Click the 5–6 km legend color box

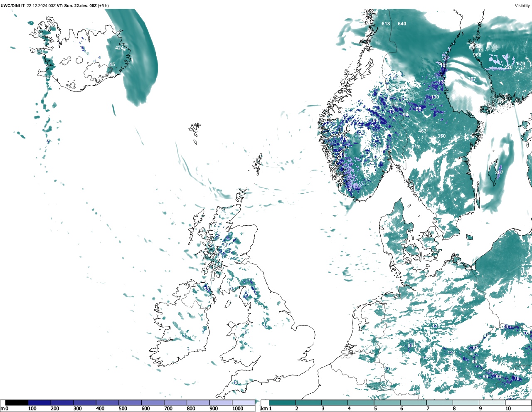coord(387,403)
